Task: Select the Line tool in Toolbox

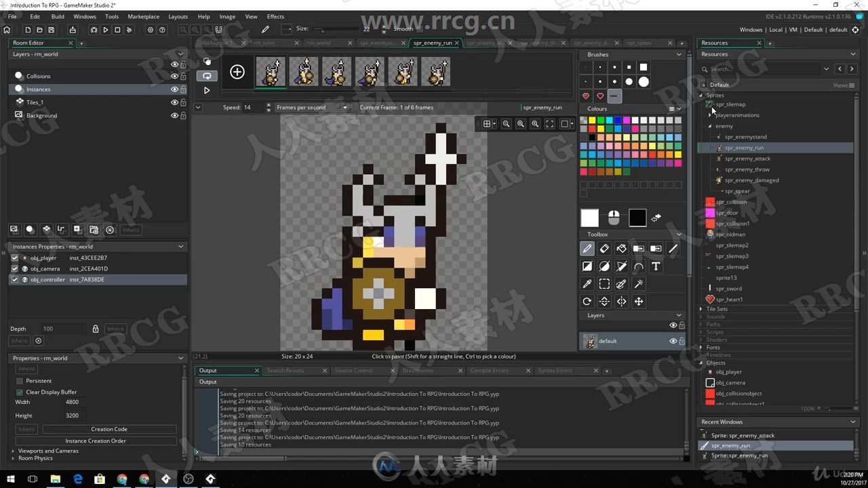Action: click(x=673, y=249)
